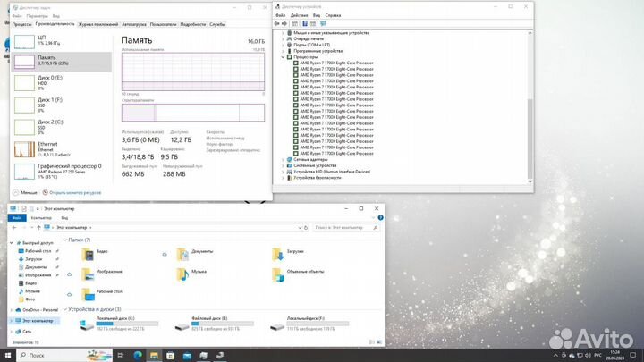This screenshot has width=644, height=362.
Task: Click Windows Start button
Action: (8, 355)
